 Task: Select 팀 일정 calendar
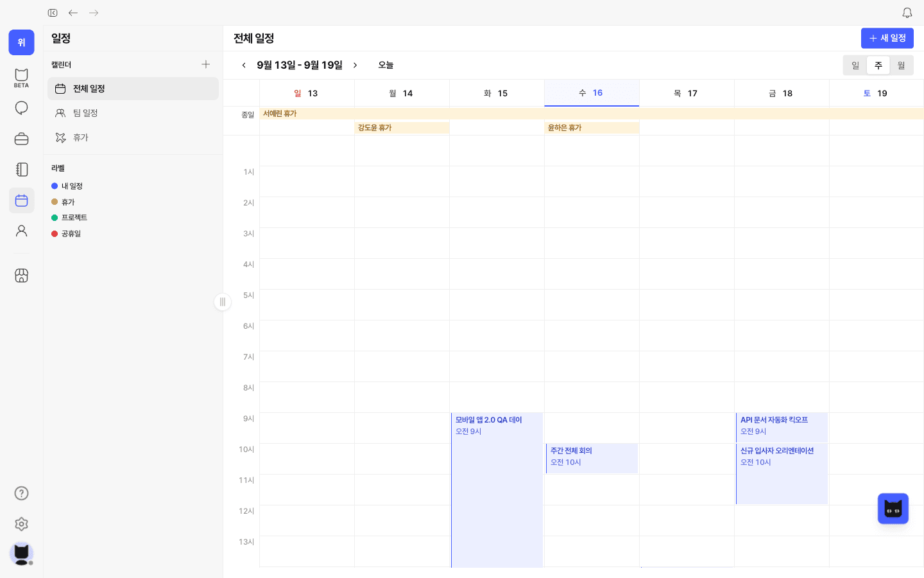[x=133, y=113]
